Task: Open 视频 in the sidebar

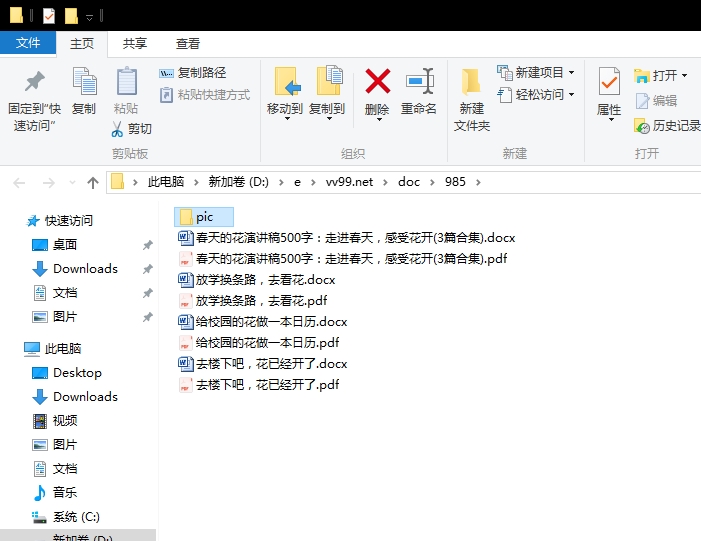Action: 55,421
